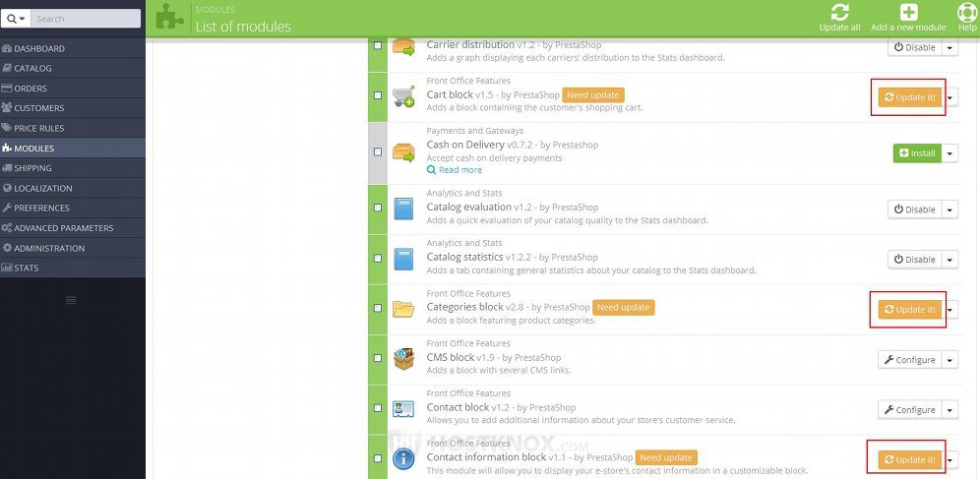980x479 pixels.
Task: Open the Preferences menu item
Action: click(73, 208)
